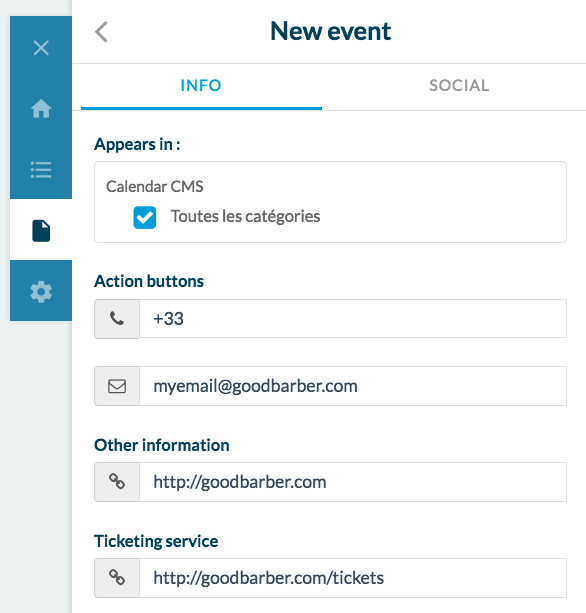Image resolution: width=586 pixels, height=613 pixels.
Task: Switch to the SOCIAL tab
Action: coord(459,86)
